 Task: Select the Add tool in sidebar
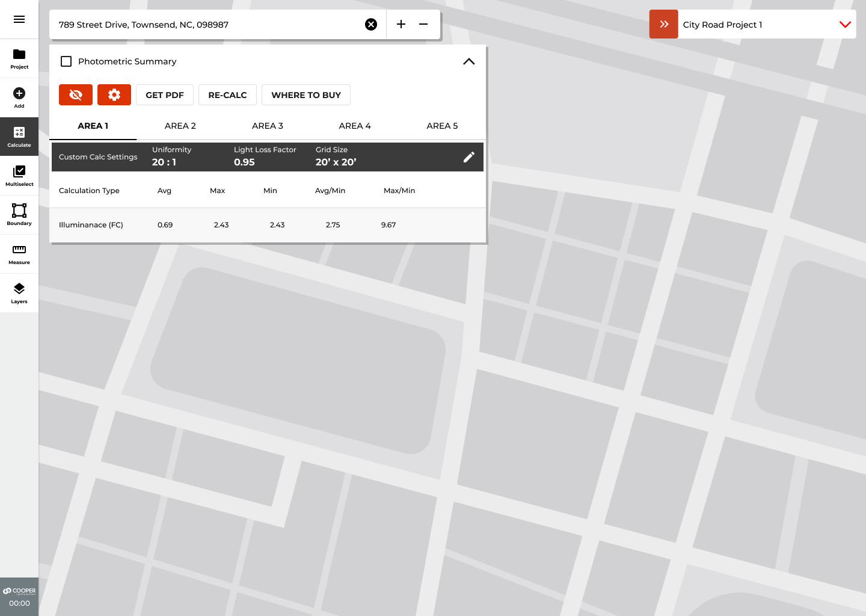19,97
